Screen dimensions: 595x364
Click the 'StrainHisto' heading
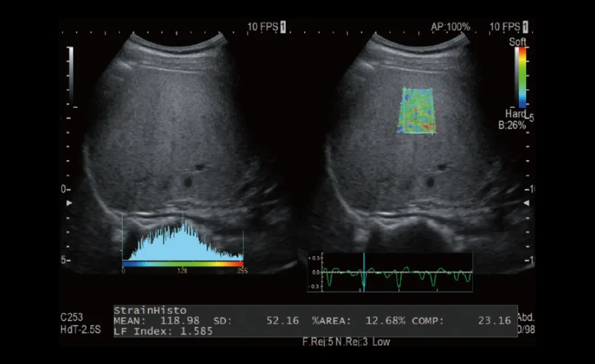[x=150, y=311]
